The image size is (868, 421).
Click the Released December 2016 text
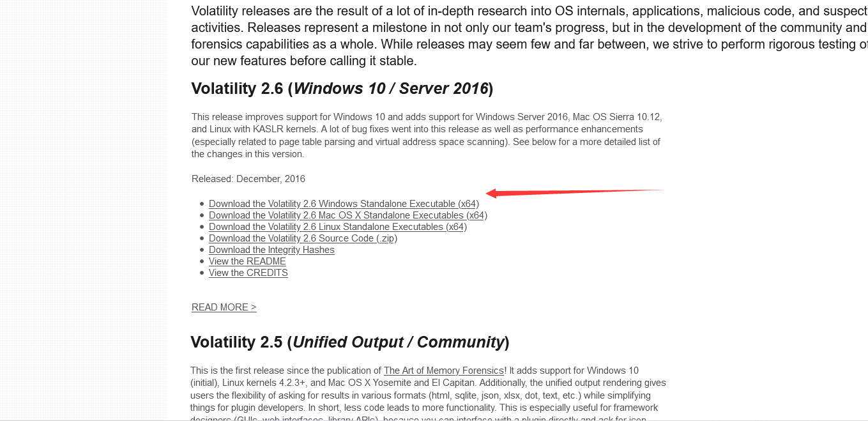pyautogui.click(x=248, y=179)
